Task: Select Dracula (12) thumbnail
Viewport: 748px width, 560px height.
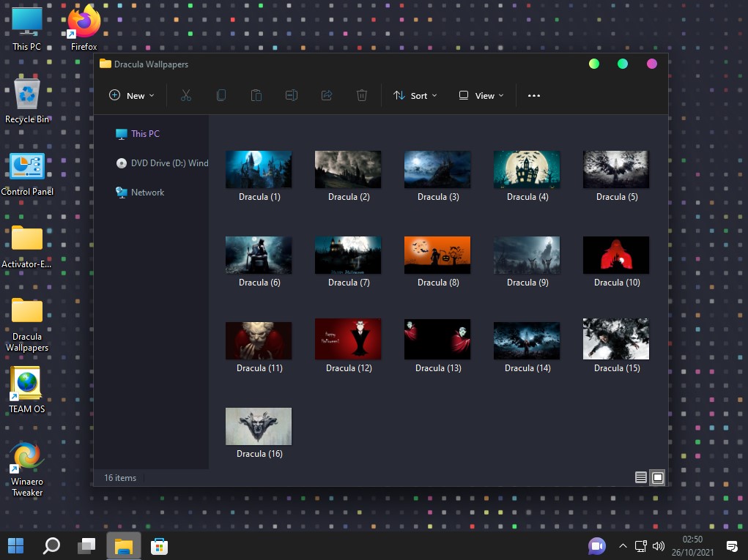Action: click(x=348, y=339)
